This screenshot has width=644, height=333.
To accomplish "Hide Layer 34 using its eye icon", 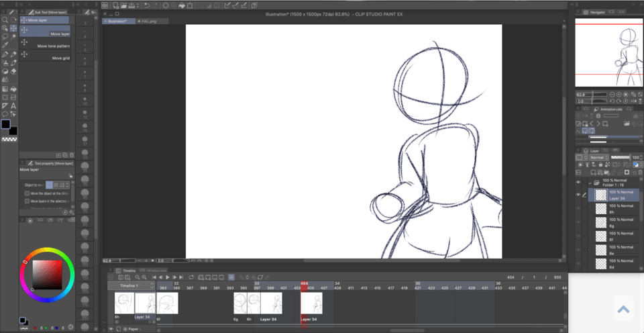I will coord(578,195).
